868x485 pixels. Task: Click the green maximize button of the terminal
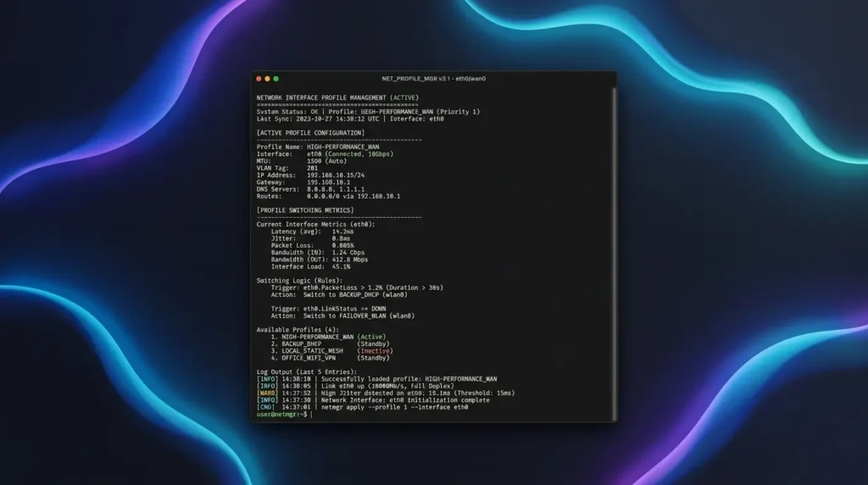(276, 79)
